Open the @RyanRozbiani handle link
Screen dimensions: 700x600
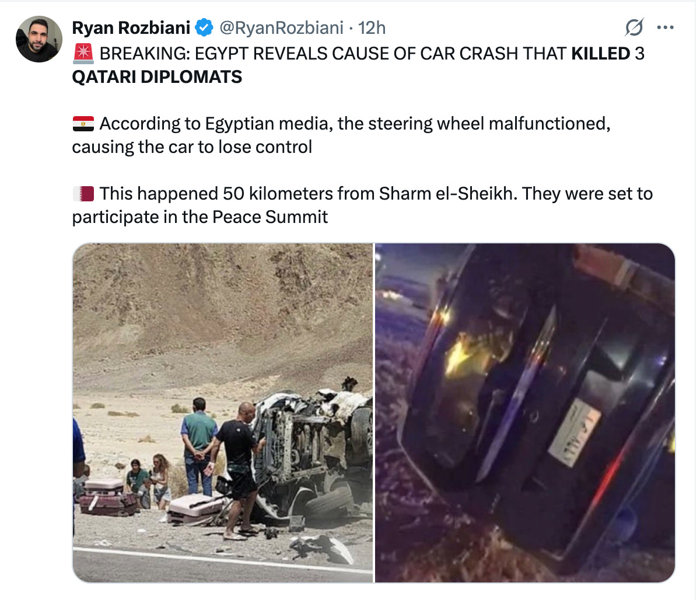coord(281,27)
